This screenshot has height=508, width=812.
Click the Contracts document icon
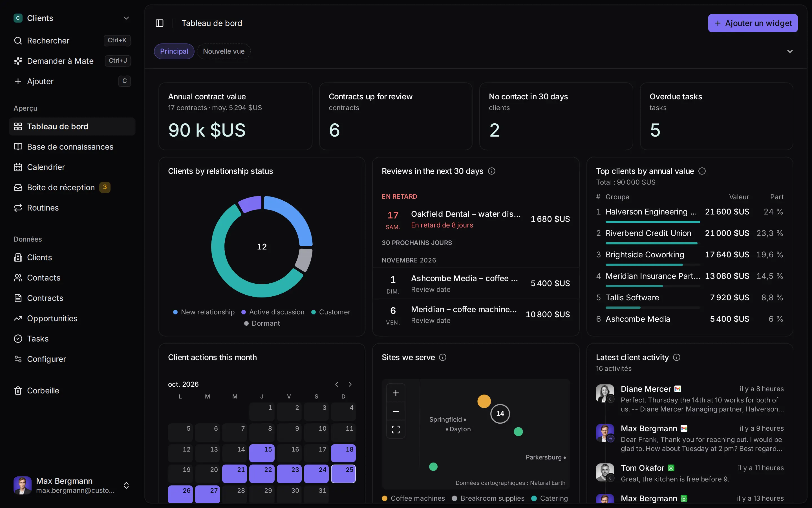pos(18,298)
